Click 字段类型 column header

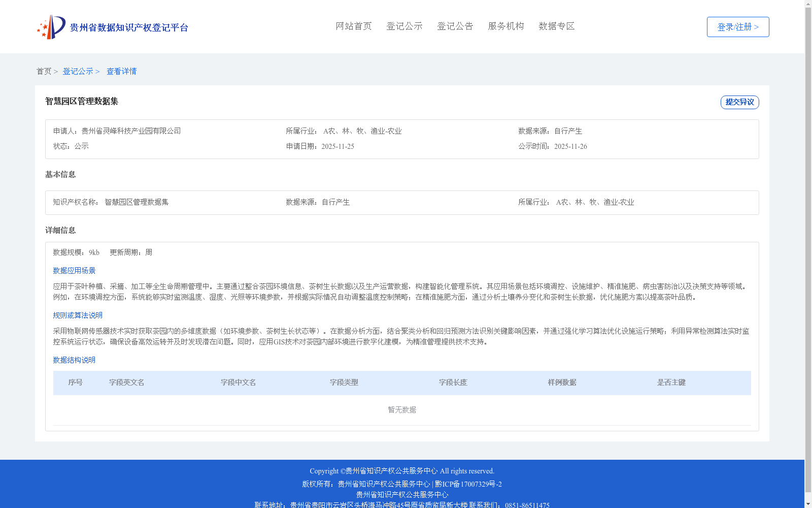(344, 383)
